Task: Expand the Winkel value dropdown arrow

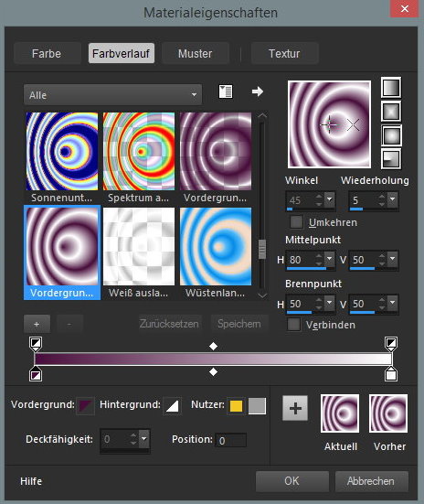Action: coord(329,199)
